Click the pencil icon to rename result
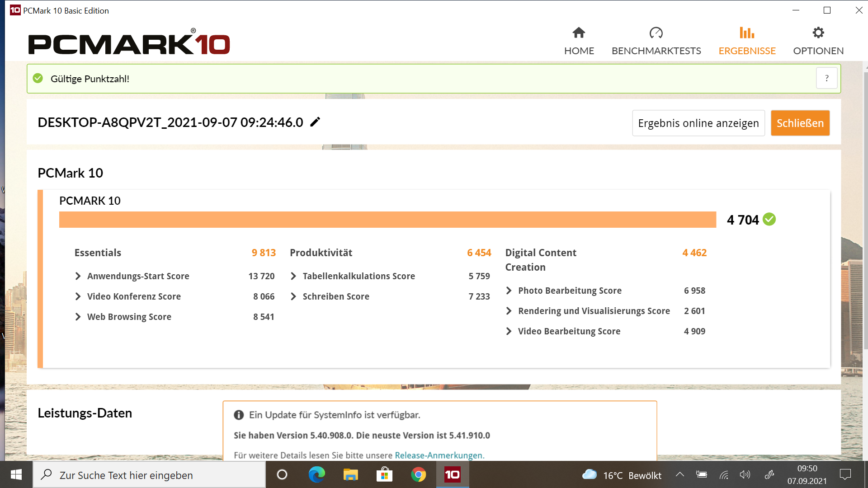Viewport: 868px width, 488px height. coord(315,122)
